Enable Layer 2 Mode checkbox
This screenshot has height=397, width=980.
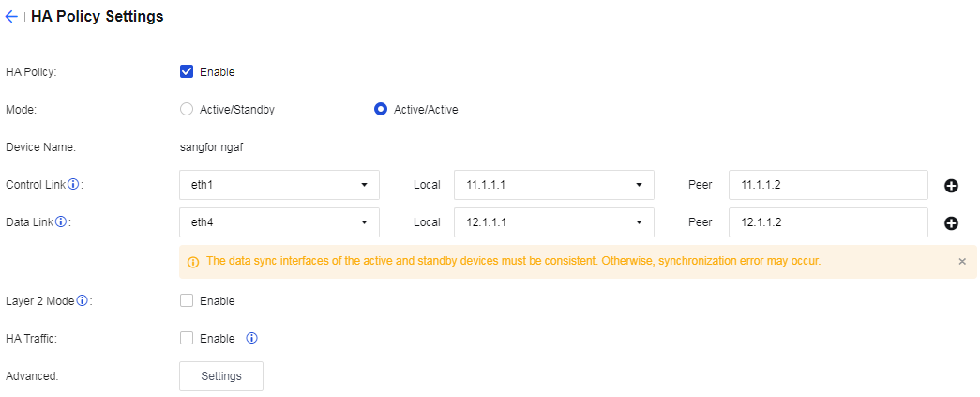[187, 301]
